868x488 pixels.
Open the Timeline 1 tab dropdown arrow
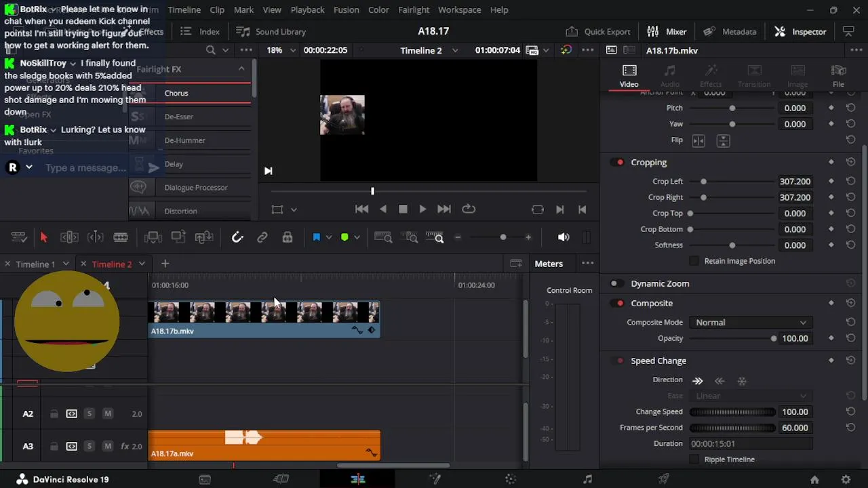(x=66, y=264)
